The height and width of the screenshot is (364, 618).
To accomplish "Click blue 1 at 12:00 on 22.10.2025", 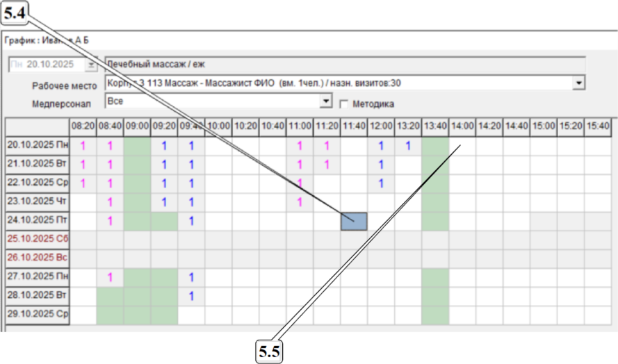I will 381,183.
